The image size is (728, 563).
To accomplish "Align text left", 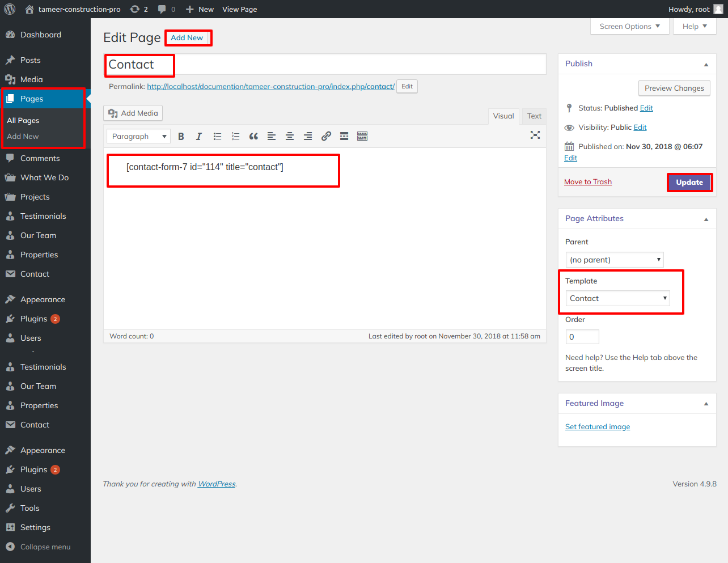I will (272, 136).
